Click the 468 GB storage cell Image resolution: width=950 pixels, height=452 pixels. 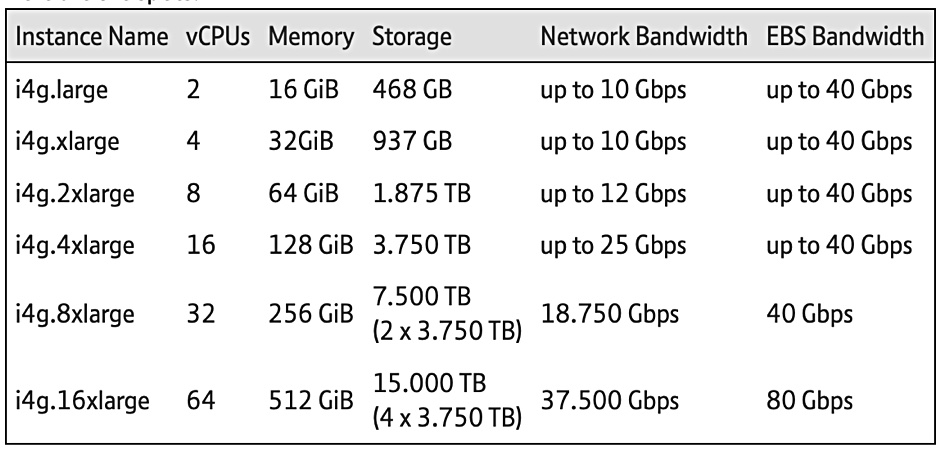[412, 90]
